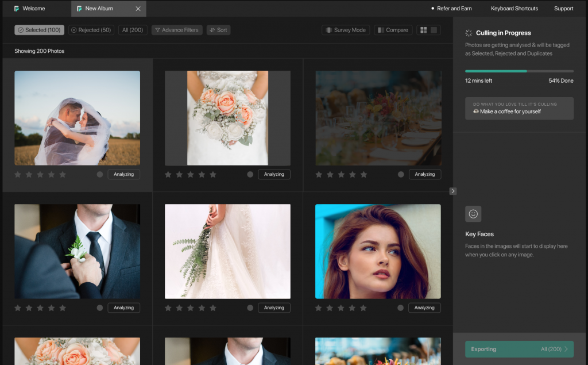Image resolution: width=588 pixels, height=365 pixels.
Task: Click the culling progress bar
Action: point(519,71)
